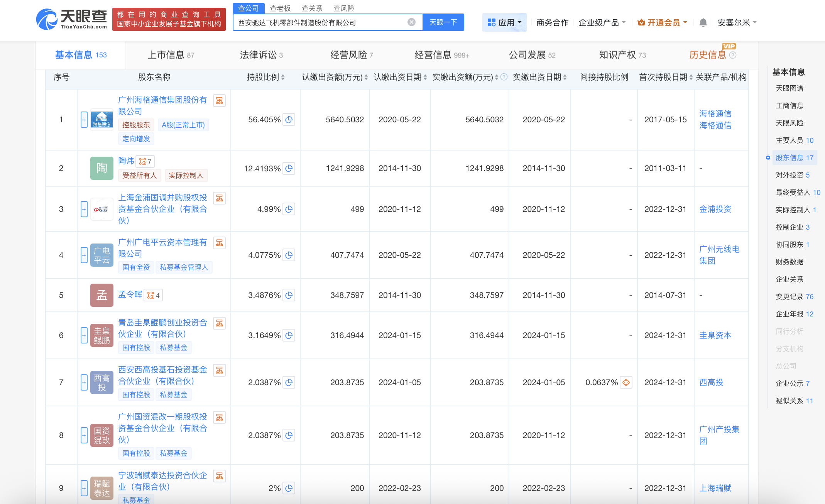
Task: Clear search box with the X icon
Action: pos(411,22)
